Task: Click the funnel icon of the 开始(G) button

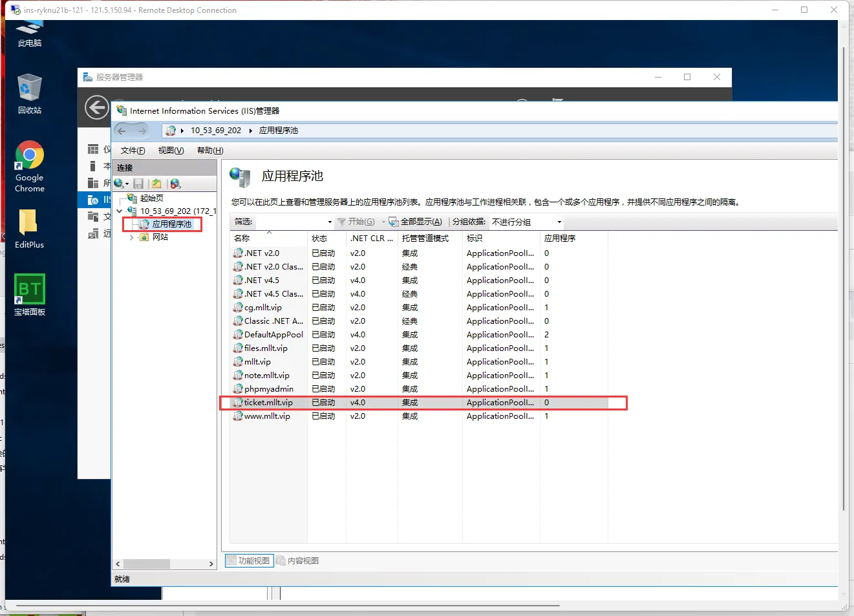Action: point(341,222)
